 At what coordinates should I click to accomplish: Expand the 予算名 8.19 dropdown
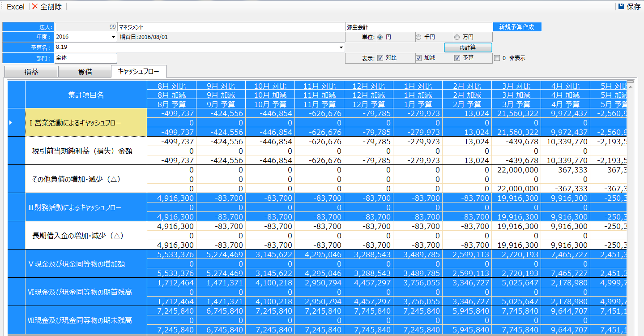tap(341, 47)
